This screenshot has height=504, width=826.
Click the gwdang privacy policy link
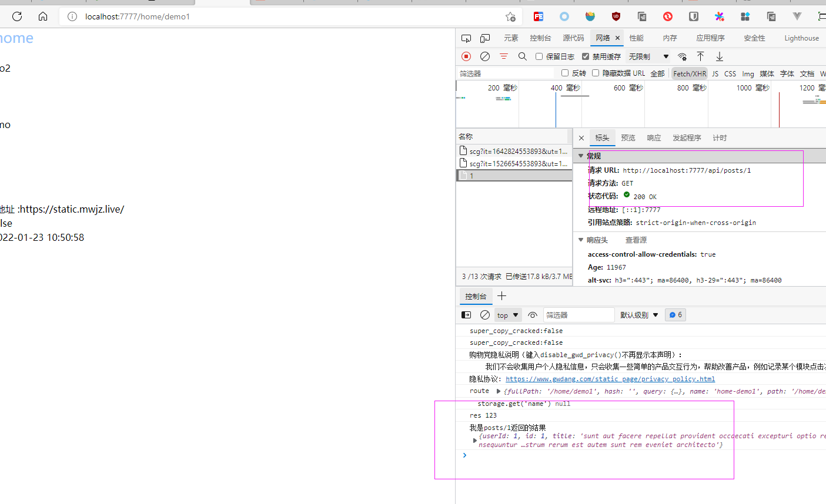pyautogui.click(x=610, y=379)
